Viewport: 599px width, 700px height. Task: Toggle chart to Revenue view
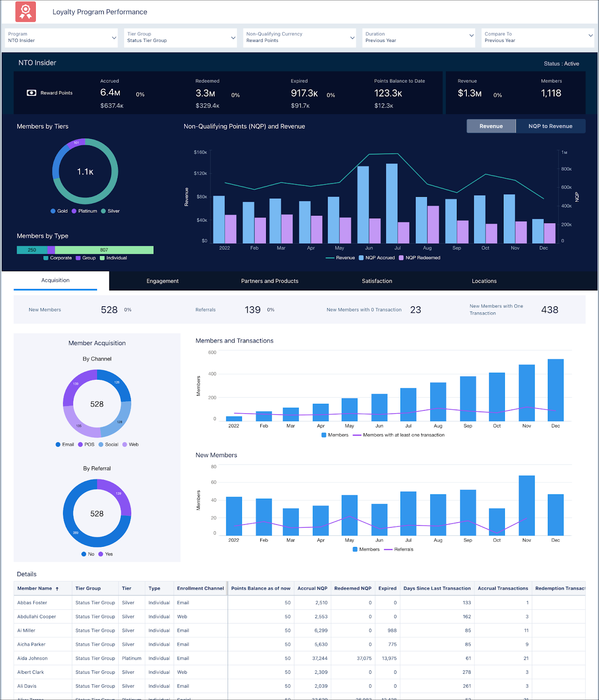coord(491,126)
